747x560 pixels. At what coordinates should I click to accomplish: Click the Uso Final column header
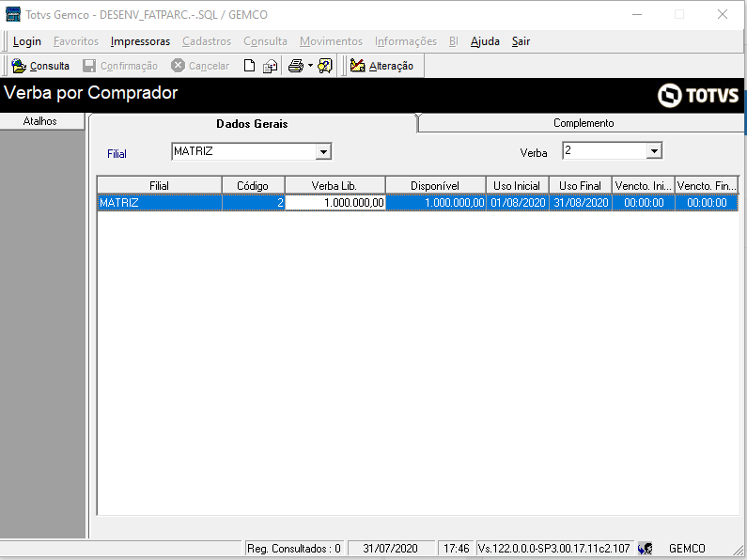(x=581, y=185)
